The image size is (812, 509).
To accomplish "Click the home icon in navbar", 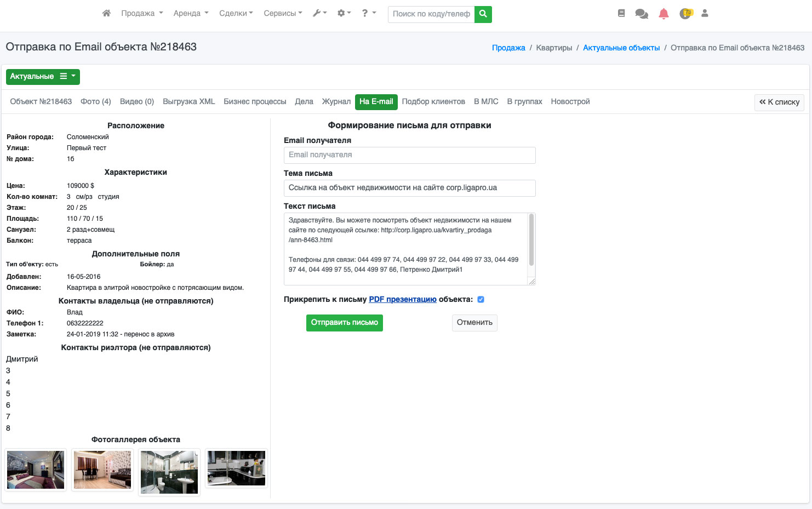I will (x=106, y=13).
